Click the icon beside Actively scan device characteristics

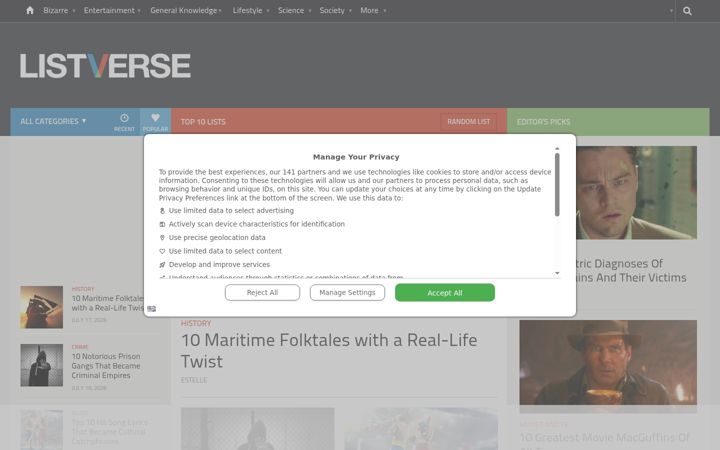coord(162,224)
